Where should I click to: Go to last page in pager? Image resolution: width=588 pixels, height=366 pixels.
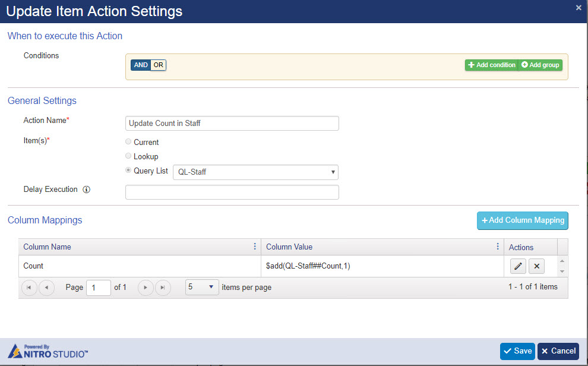pos(163,288)
